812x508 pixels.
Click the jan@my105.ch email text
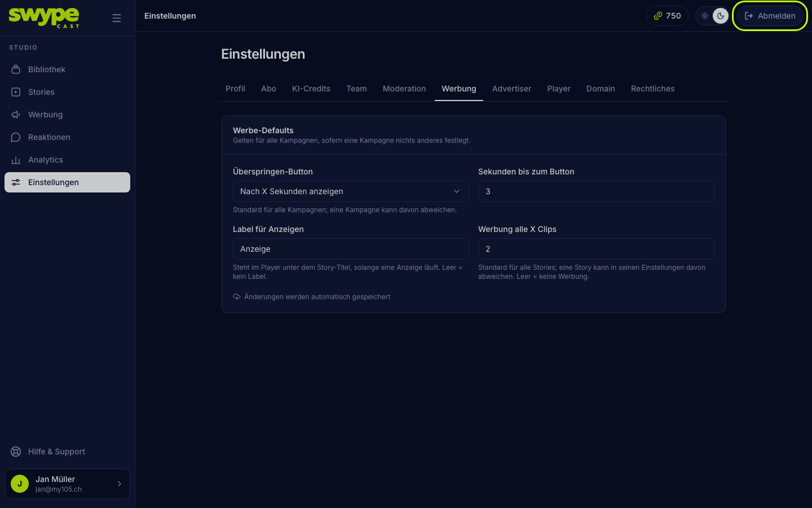pos(59,489)
